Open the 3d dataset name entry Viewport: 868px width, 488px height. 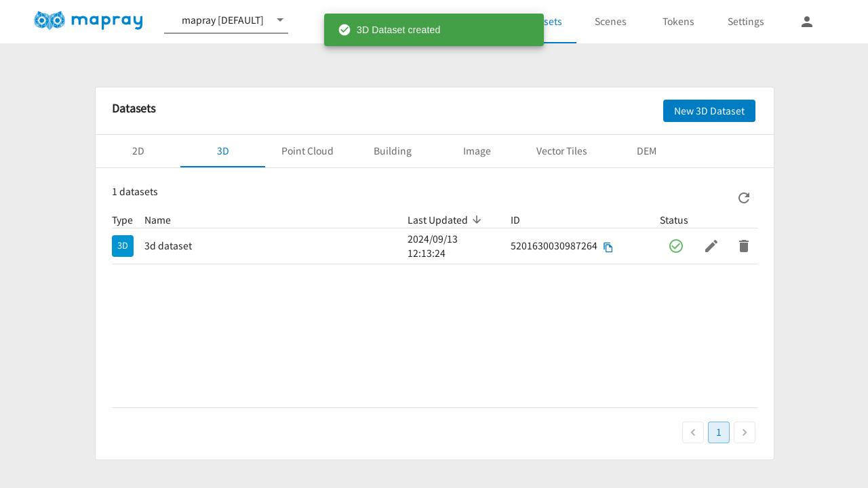[x=168, y=246]
